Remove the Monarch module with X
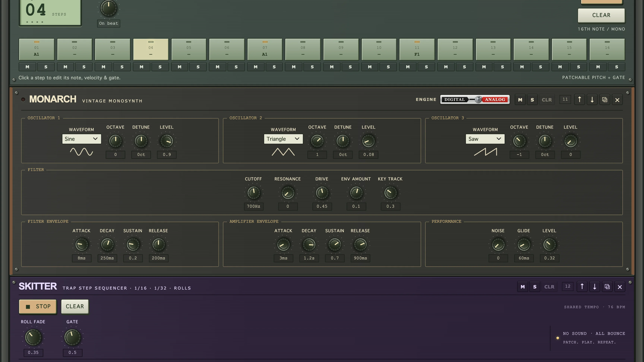The width and height of the screenshot is (644, 362). click(x=617, y=100)
